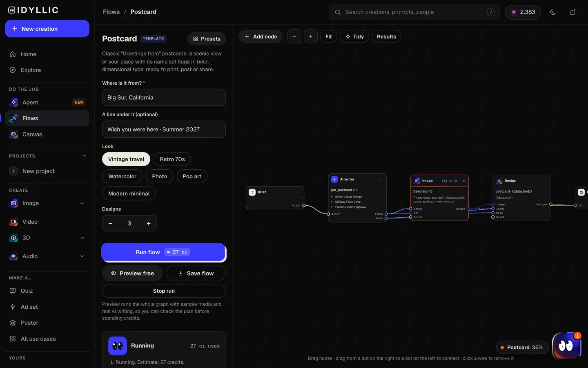Choose the Pop art look

(192, 176)
